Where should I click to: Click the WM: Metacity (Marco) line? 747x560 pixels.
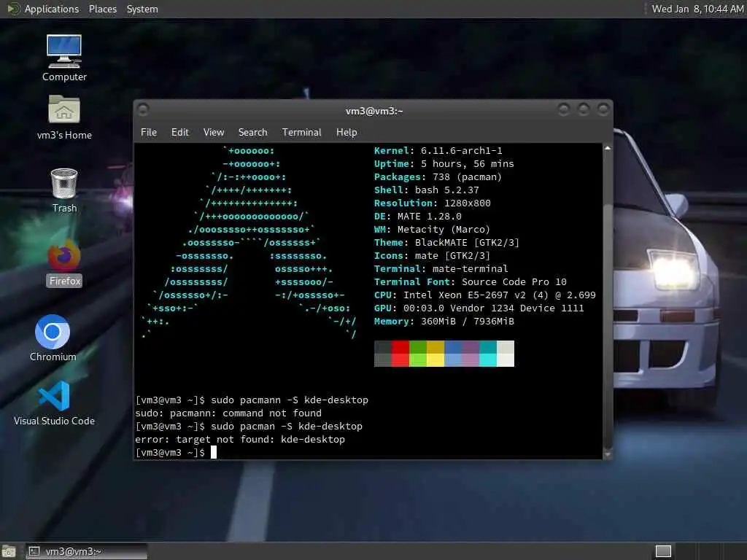[432, 230]
